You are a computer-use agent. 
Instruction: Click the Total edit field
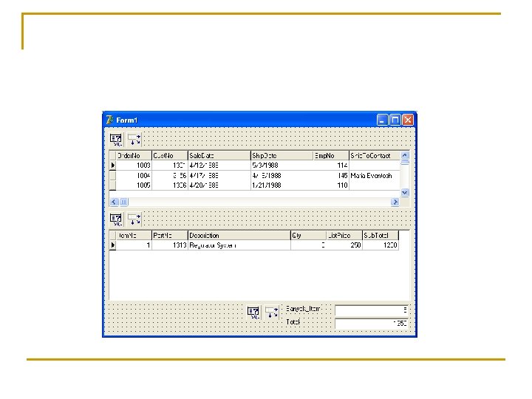click(x=372, y=324)
